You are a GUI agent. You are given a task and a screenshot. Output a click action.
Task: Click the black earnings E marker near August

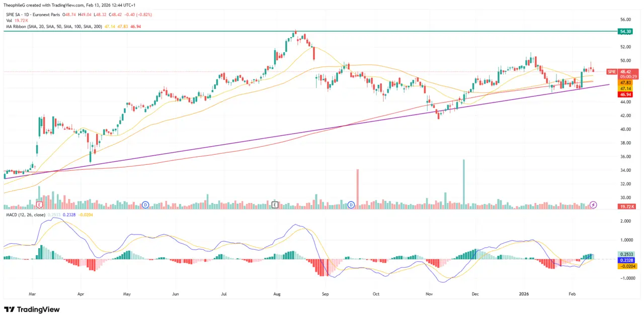tap(275, 204)
